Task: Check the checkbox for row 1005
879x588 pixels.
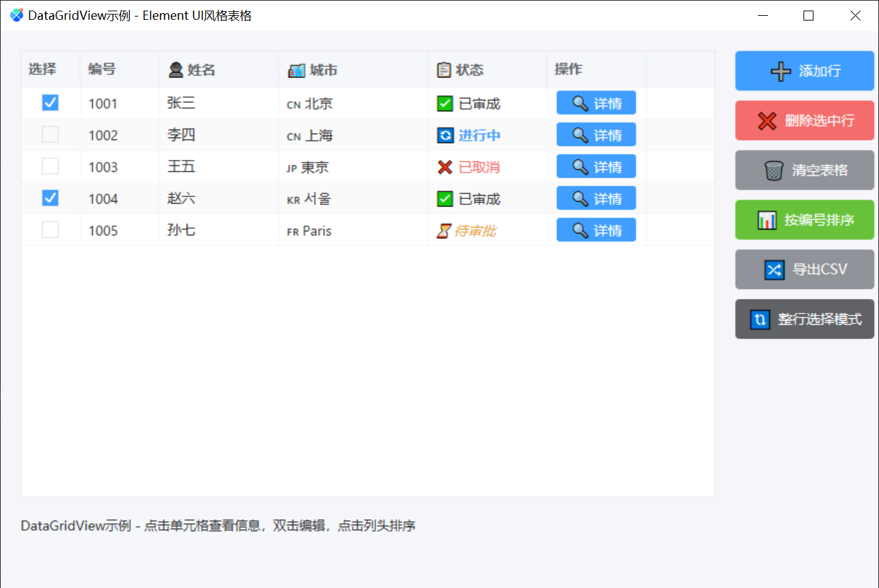Action: coord(50,230)
